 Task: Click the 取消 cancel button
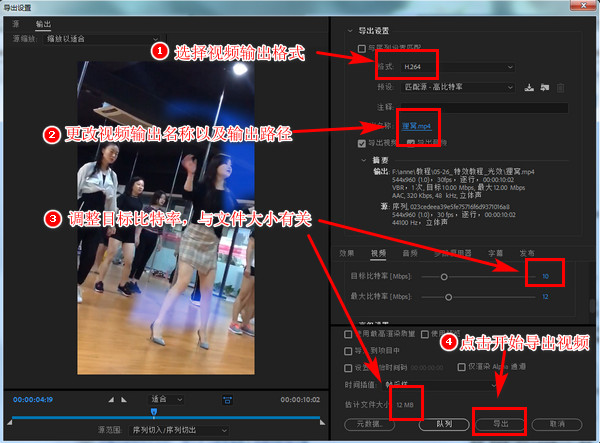click(x=557, y=424)
